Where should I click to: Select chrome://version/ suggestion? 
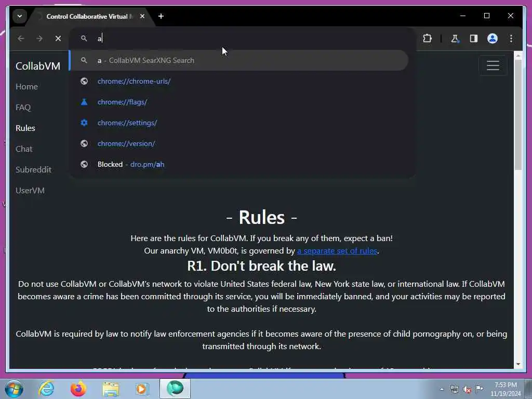pos(238,143)
